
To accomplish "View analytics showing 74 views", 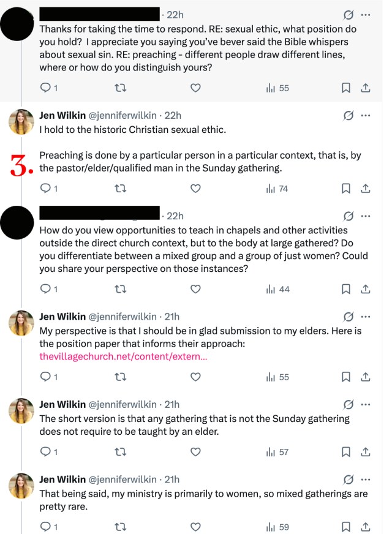I will 277,189.
